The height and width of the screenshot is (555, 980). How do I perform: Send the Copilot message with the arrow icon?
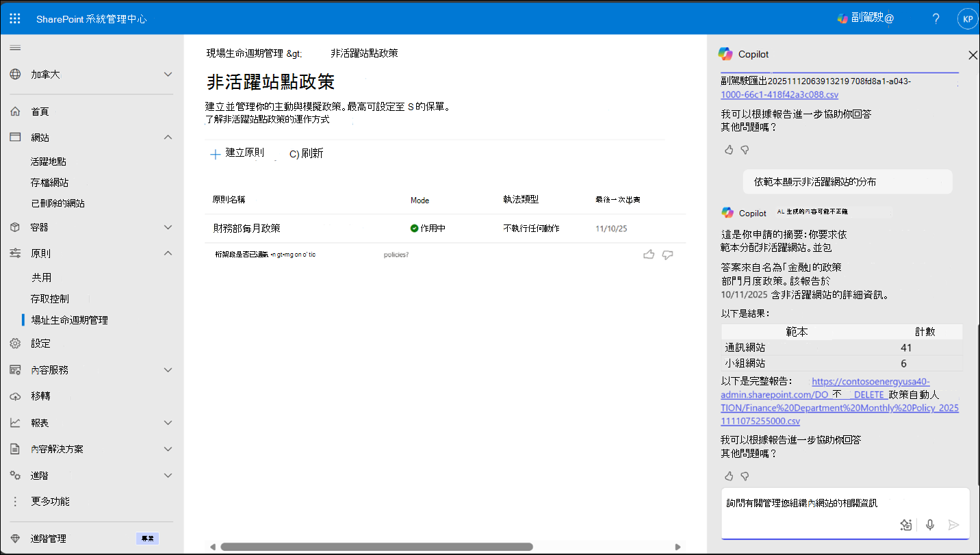[x=953, y=524]
